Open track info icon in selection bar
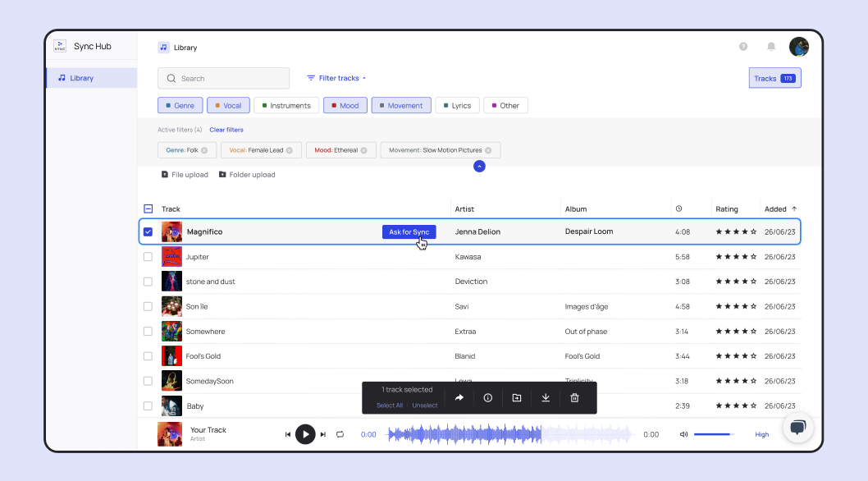 (487, 398)
